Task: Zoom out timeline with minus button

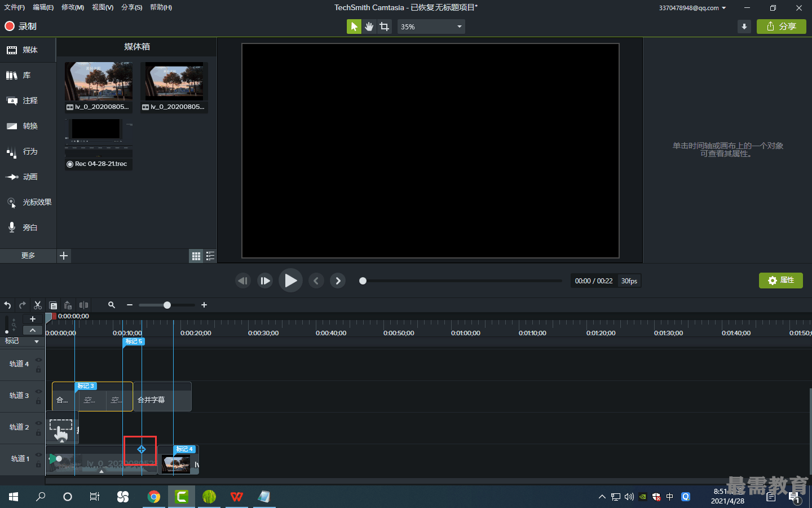Action: 130,305
